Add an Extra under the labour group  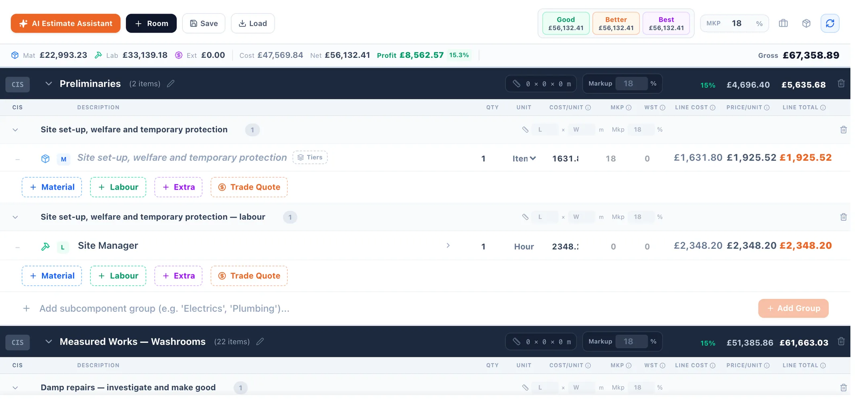pyautogui.click(x=178, y=276)
